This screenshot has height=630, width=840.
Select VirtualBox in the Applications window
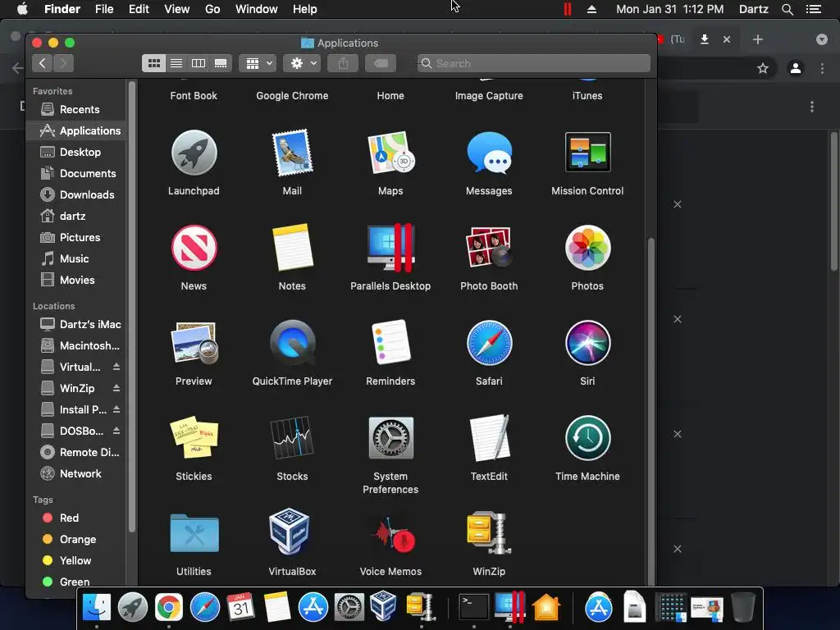[x=290, y=532]
